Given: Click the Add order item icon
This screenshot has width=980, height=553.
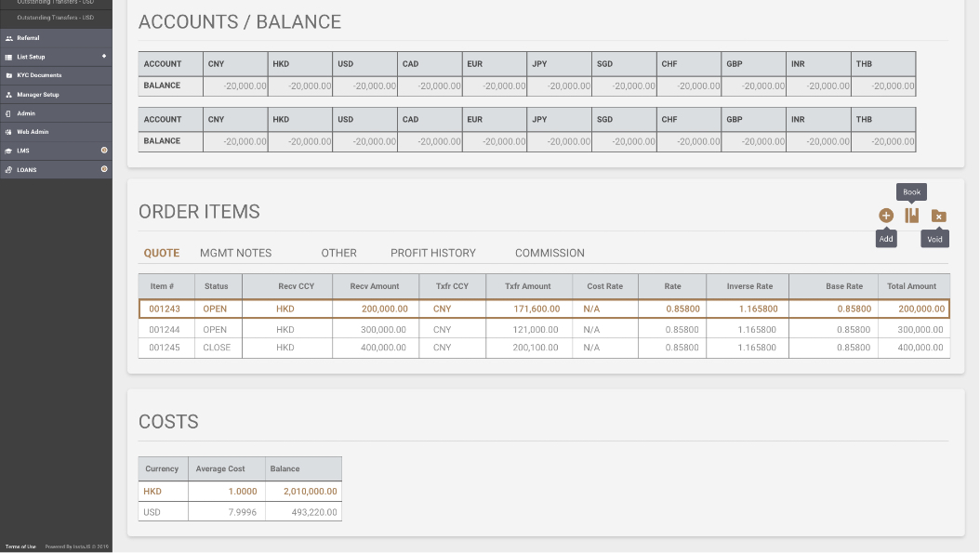Looking at the screenshot, I should click(885, 216).
